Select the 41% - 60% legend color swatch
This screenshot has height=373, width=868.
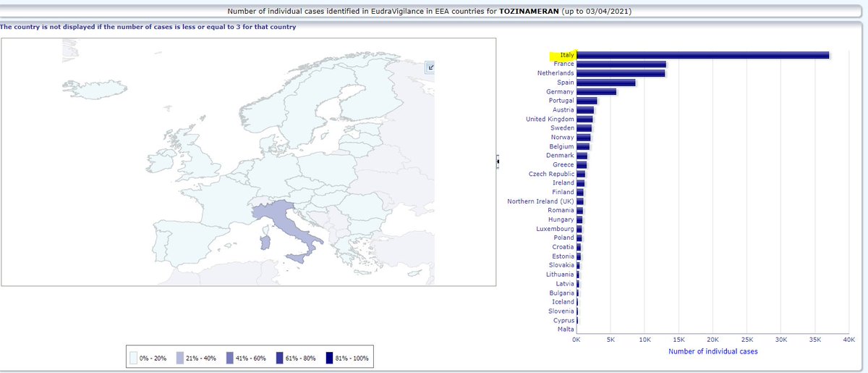230,358
